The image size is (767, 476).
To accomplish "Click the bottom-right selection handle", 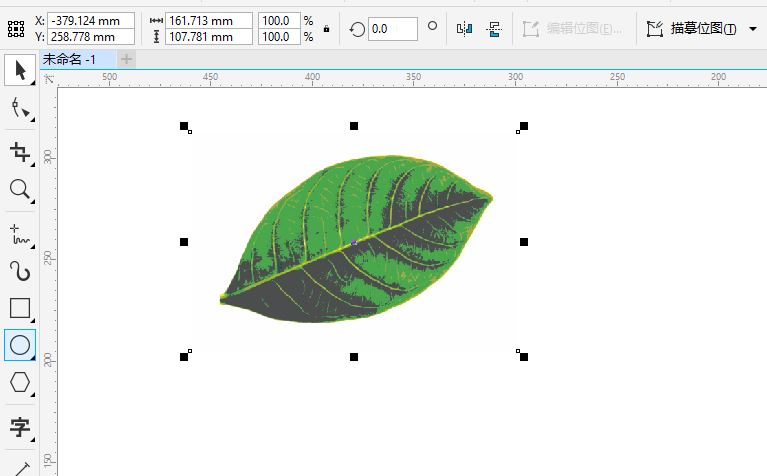I will click(x=524, y=357).
